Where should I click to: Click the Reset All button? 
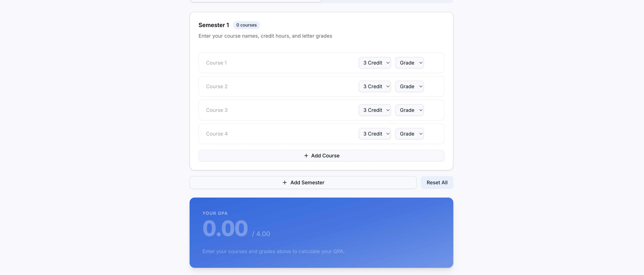437,182
